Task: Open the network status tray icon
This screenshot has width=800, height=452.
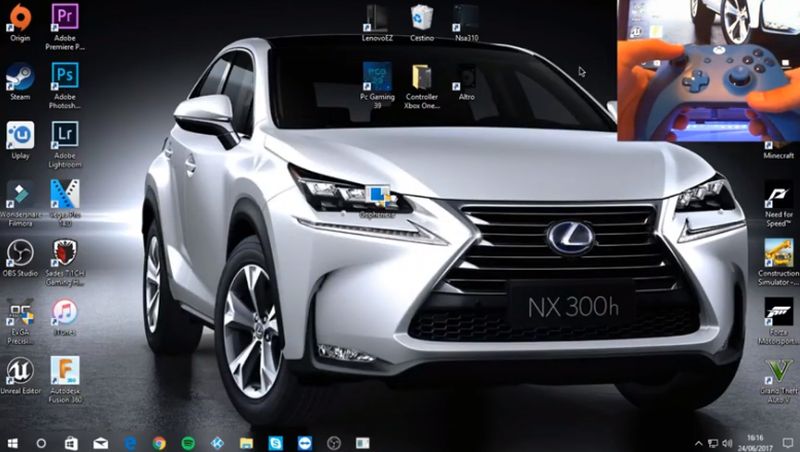Action: coord(713,443)
